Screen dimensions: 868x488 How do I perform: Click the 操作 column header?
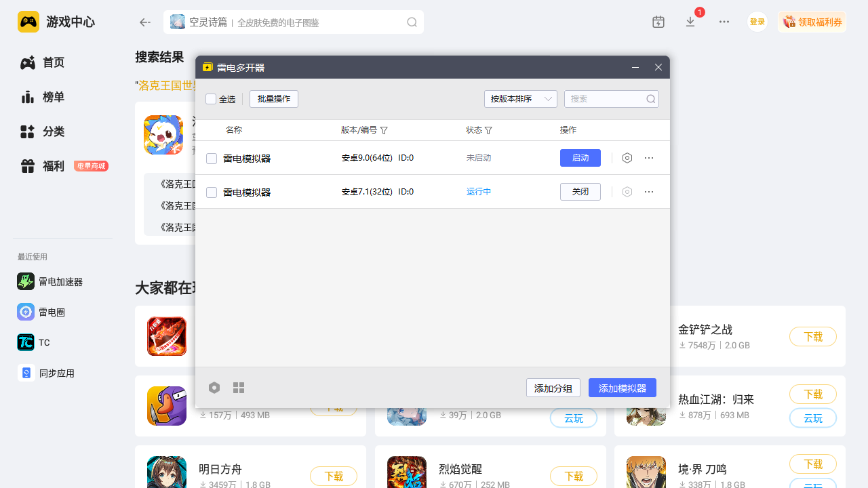568,130
